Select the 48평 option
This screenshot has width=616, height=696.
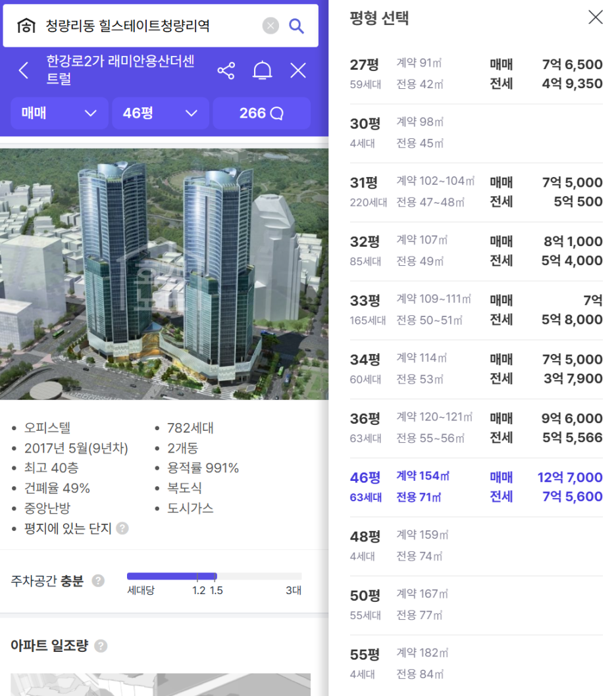tap(476, 547)
